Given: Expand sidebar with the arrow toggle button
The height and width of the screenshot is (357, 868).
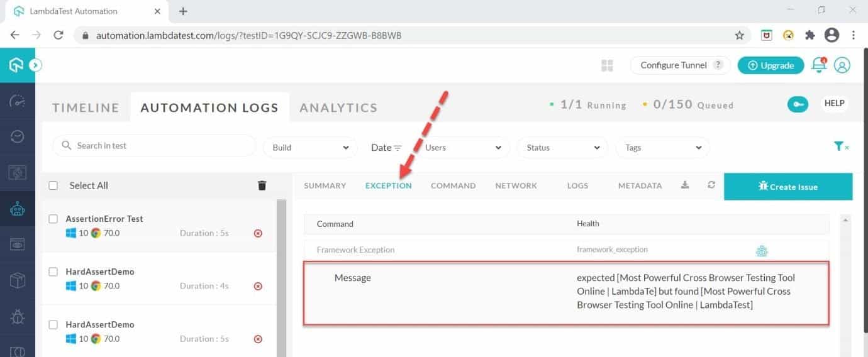Looking at the screenshot, I should click(x=36, y=65).
